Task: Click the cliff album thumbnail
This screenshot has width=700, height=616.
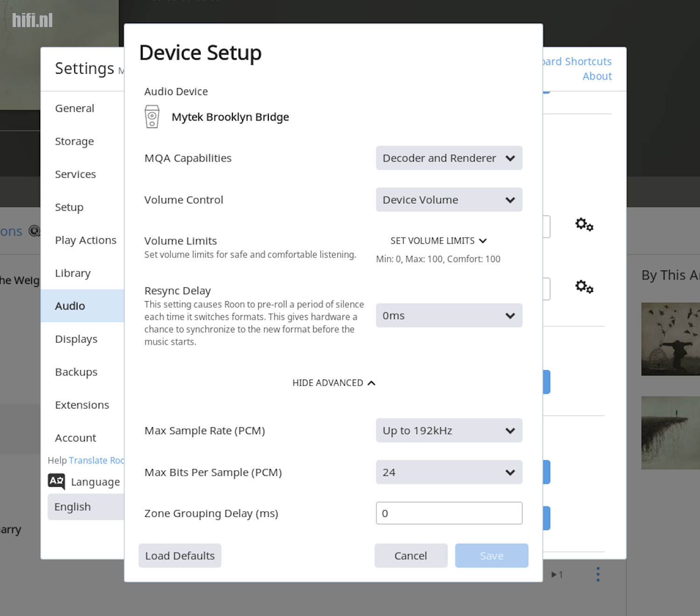Action: pyautogui.click(x=671, y=433)
